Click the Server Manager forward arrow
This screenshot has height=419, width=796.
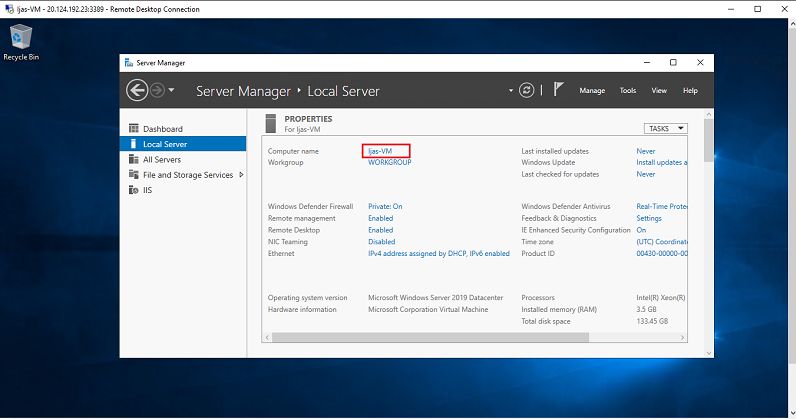[158, 91]
